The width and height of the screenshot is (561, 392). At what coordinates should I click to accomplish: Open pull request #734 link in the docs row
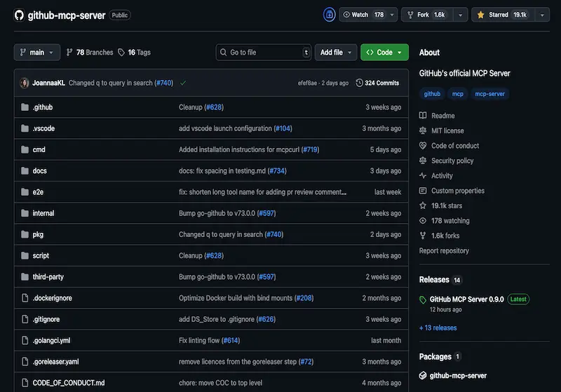coord(277,170)
